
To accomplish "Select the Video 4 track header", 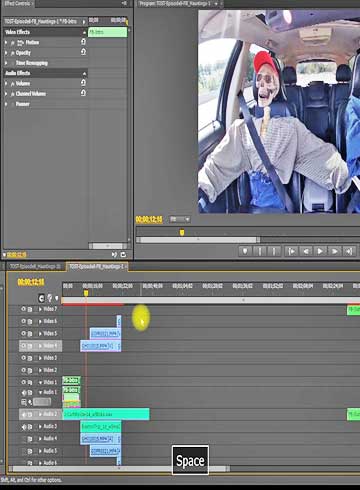I will coord(40,346).
